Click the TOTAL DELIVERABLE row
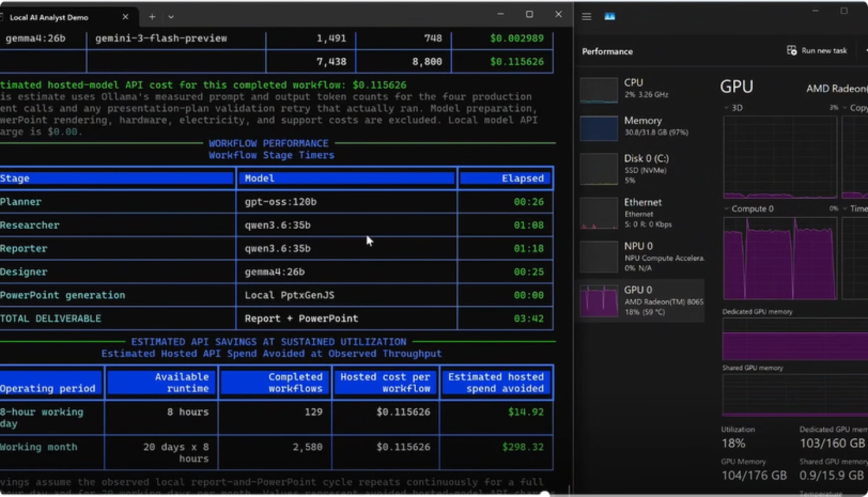Screen dimensions: 868x497 coord(276,319)
